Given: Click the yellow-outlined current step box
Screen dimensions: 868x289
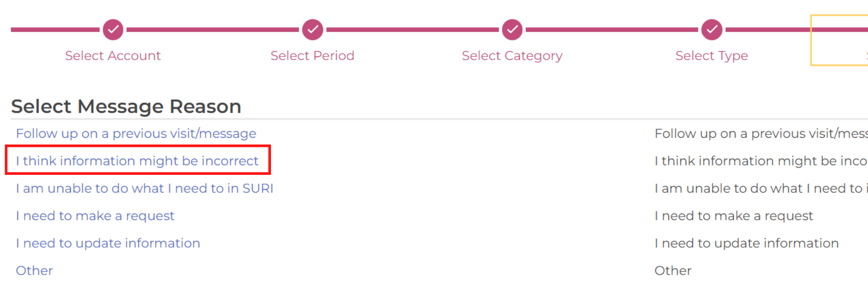Looking at the screenshot, I should tap(840, 40).
